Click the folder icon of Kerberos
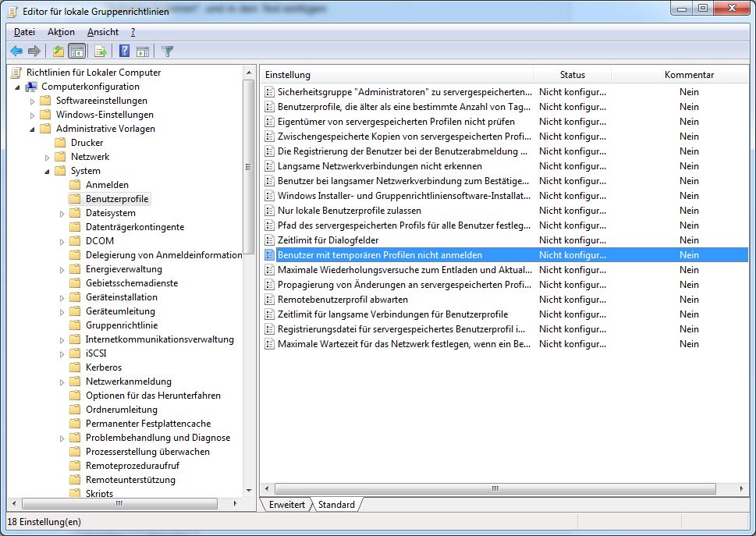The height and width of the screenshot is (536, 756). click(75, 367)
